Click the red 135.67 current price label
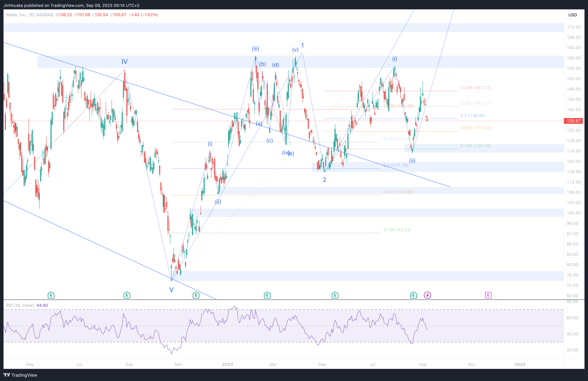This screenshot has height=381, width=588. (573, 121)
